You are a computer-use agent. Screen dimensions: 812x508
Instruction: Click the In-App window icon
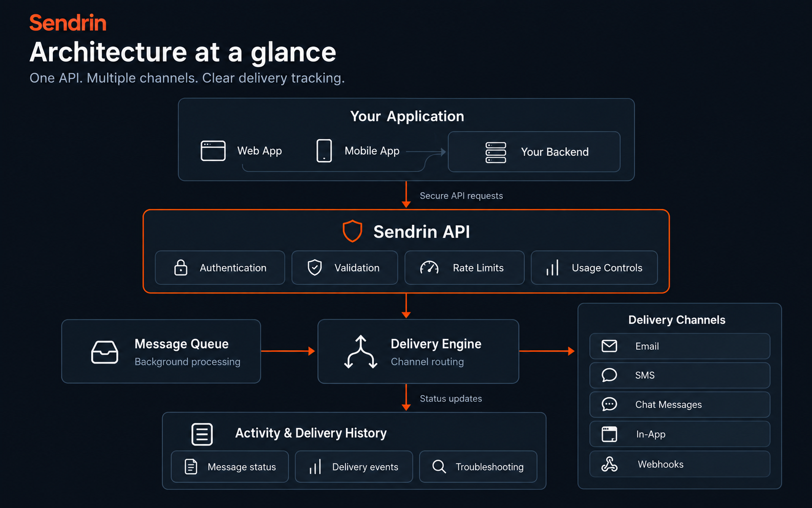click(609, 434)
